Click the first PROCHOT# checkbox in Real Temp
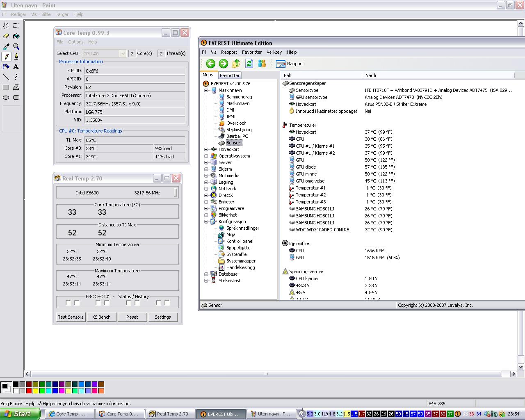 [x=68, y=303]
